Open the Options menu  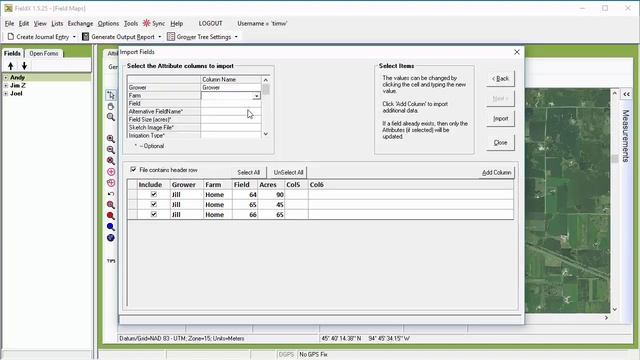click(x=108, y=24)
